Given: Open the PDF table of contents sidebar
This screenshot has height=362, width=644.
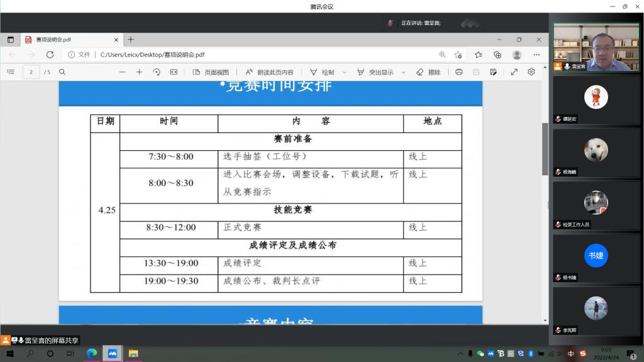Looking at the screenshot, I should tap(11, 72).
